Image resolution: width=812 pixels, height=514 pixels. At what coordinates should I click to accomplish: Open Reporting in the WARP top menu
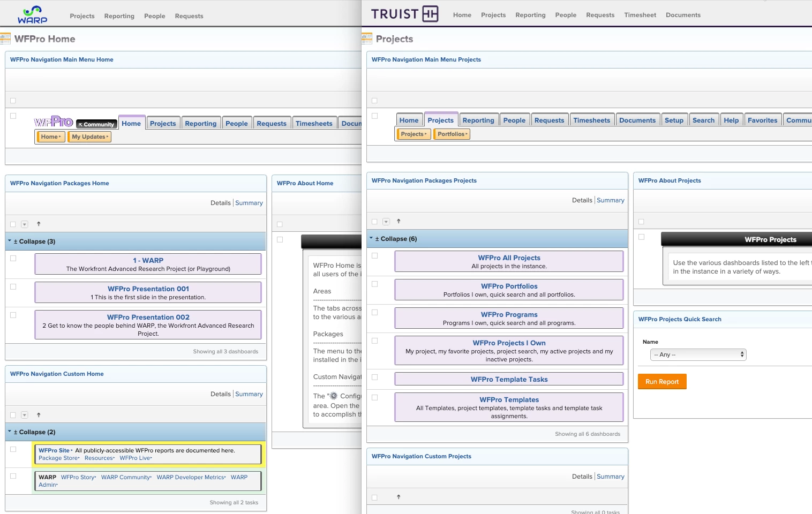pos(119,16)
